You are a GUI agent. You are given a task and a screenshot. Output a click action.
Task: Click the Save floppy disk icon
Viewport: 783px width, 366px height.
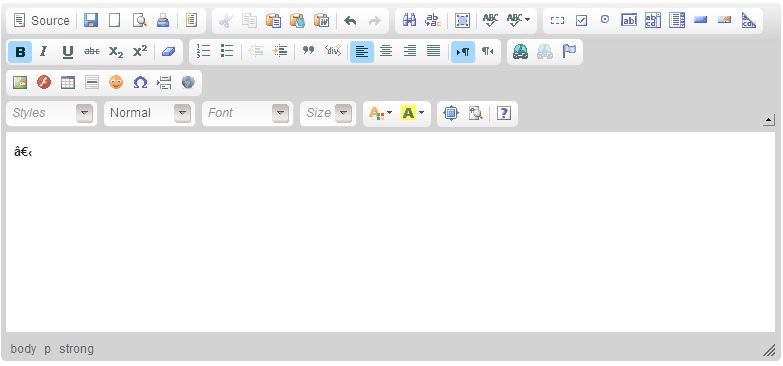pyautogui.click(x=91, y=20)
